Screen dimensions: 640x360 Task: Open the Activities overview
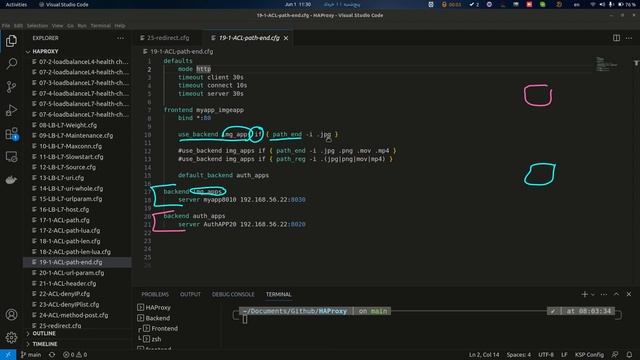tap(16, 4)
